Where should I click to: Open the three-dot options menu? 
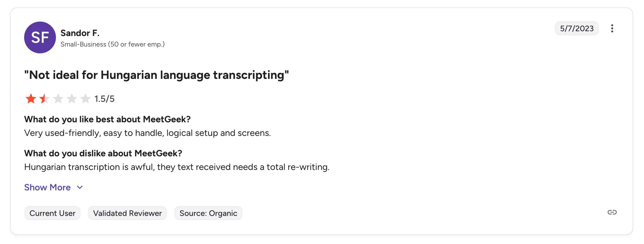(612, 28)
